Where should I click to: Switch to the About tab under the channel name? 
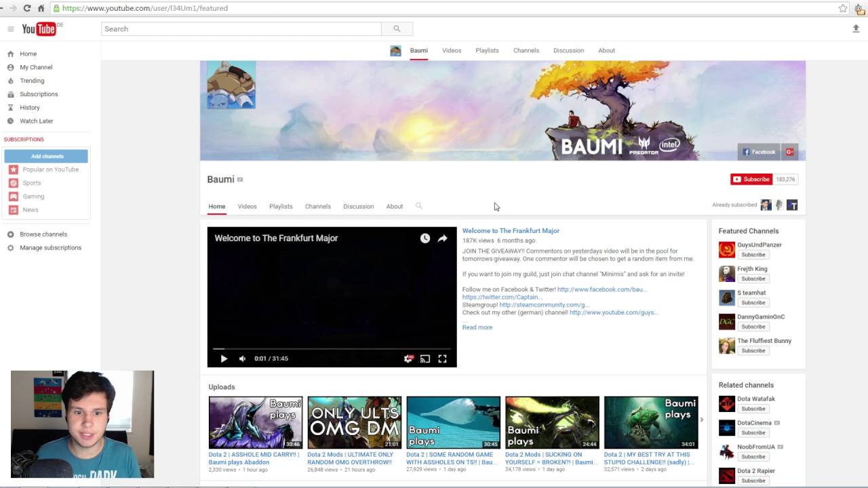395,206
